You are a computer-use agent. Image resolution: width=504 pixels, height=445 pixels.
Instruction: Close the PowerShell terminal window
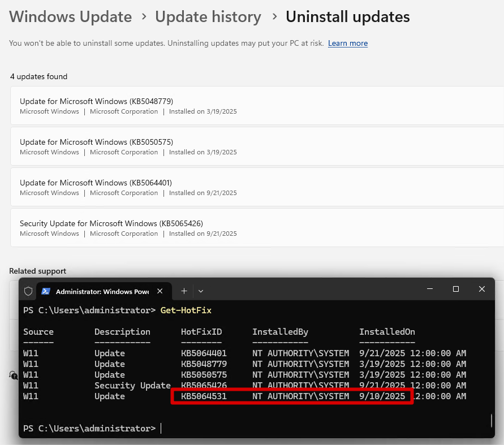482,289
